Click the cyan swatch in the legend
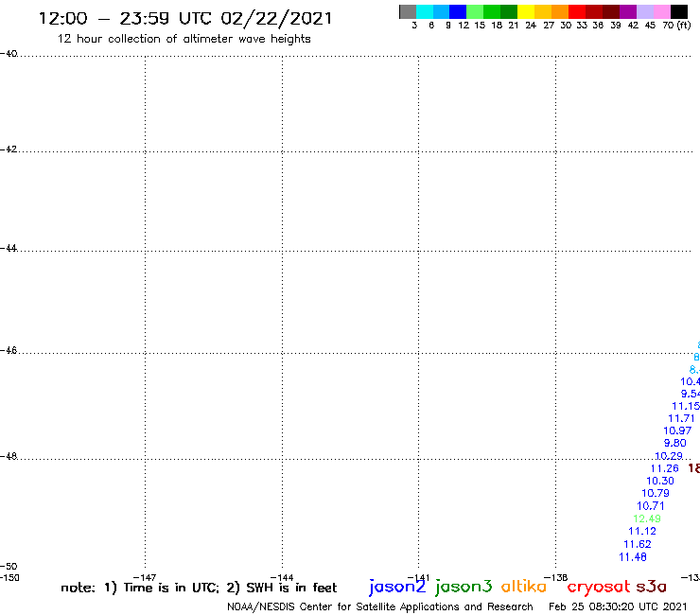 click(425, 11)
